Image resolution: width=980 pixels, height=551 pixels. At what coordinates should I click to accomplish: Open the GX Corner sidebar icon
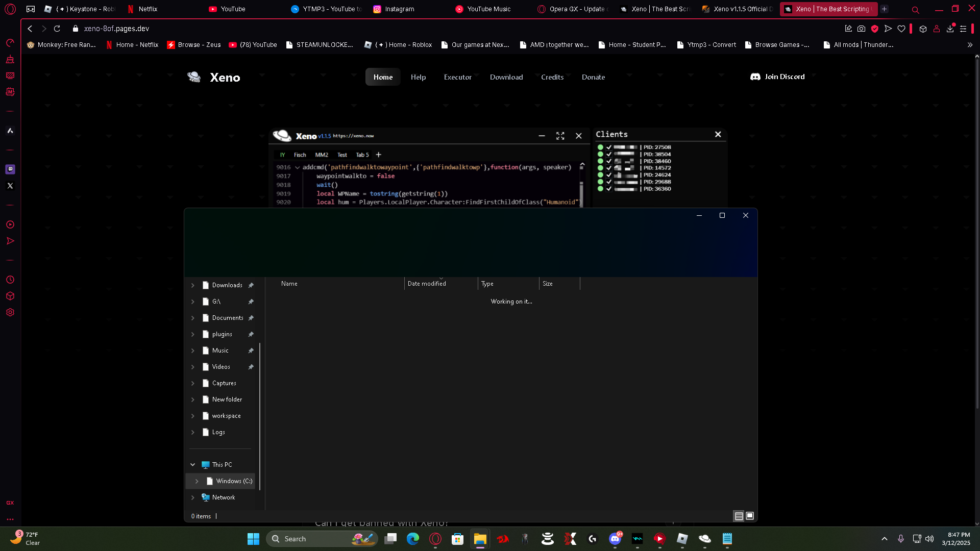click(x=10, y=503)
